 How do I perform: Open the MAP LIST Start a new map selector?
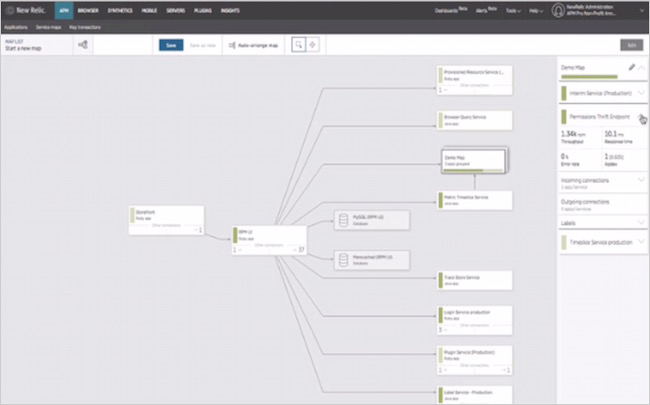tap(37, 45)
